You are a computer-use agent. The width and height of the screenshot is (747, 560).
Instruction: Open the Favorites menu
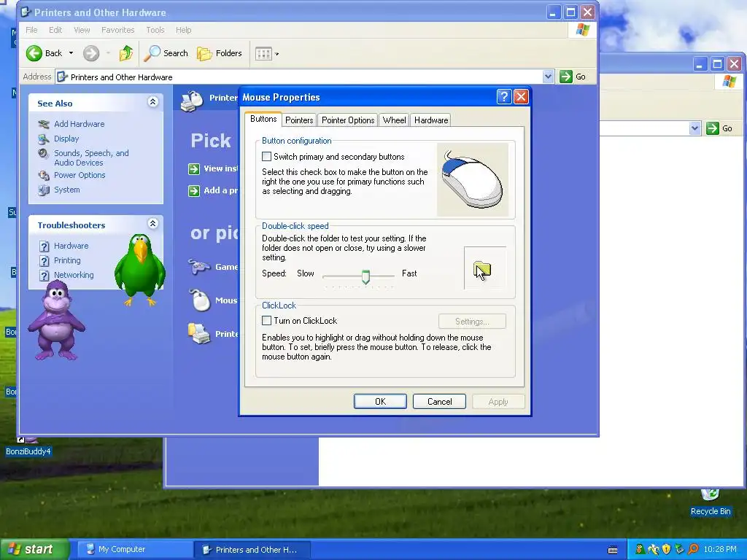click(117, 29)
